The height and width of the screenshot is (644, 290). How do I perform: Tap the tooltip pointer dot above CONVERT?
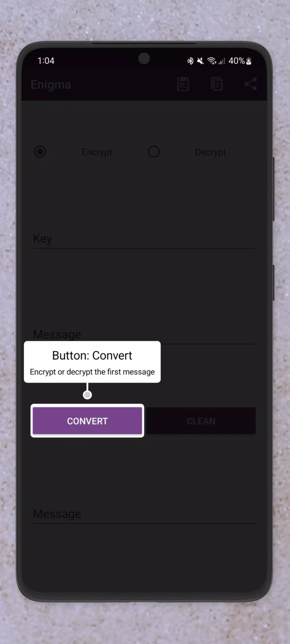tap(87, 395)
